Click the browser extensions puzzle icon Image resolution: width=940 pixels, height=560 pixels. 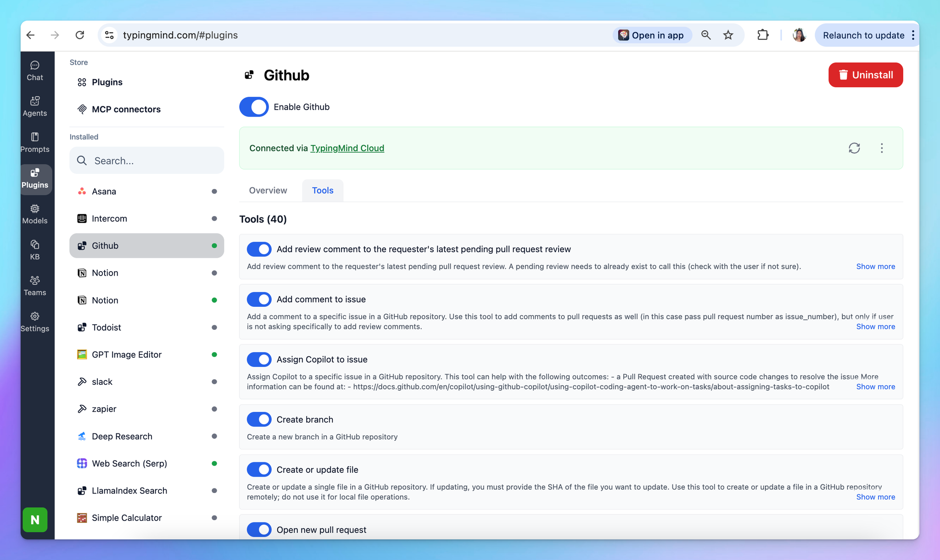pos(762,35)
